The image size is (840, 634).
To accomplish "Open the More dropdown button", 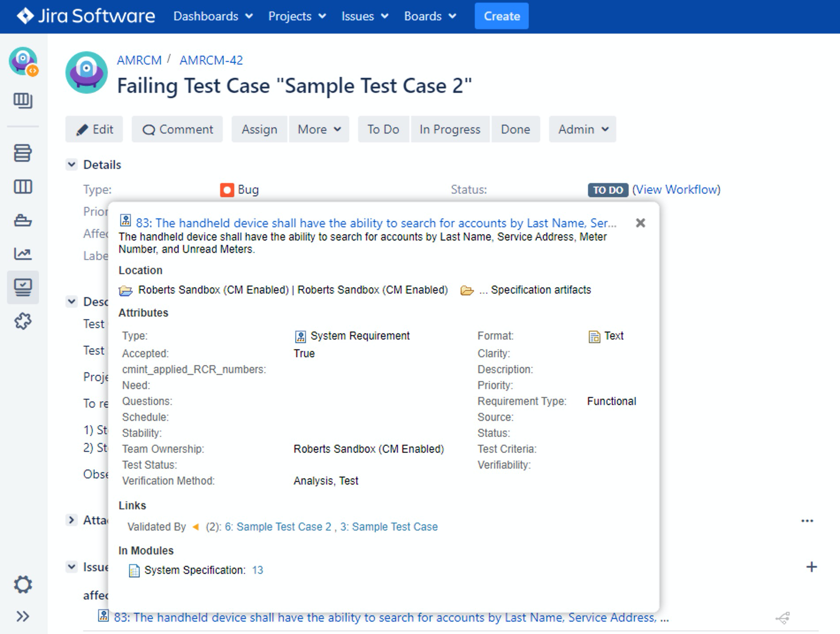I will pyautogui.click(x=319, y=129).
